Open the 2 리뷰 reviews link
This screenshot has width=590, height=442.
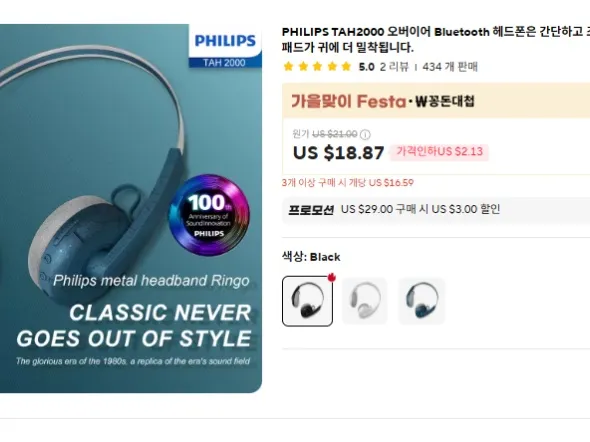pyautogui.click(x=394, y=67)
